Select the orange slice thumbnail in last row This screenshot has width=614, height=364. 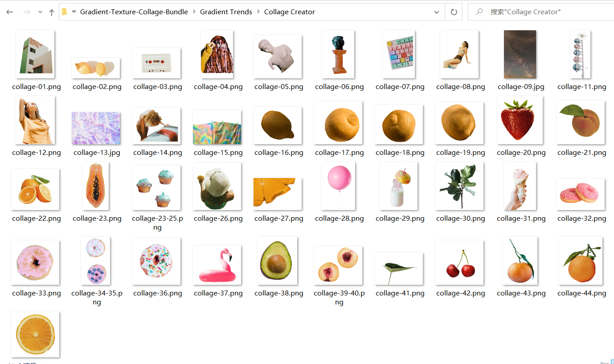pos(35,334)
